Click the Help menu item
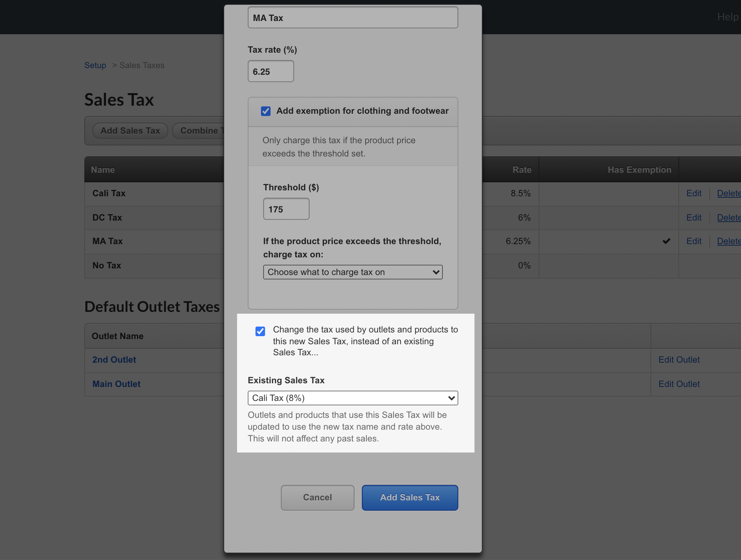741x560 pixels. 727,17
